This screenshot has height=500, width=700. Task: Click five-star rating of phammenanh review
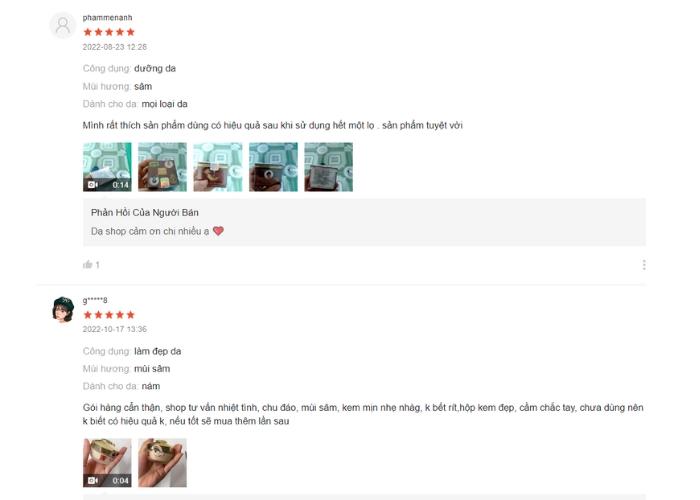pos(109,32)
